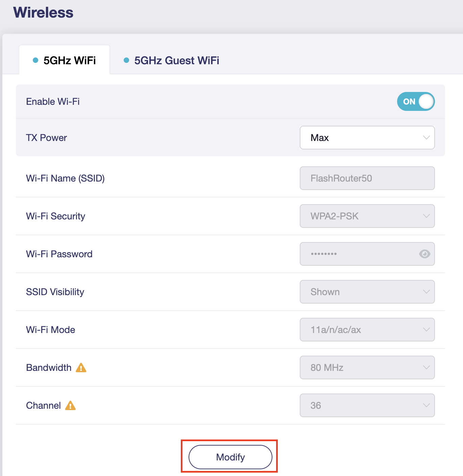Click the Wi-Fi Name SSID field

(367, 178)
